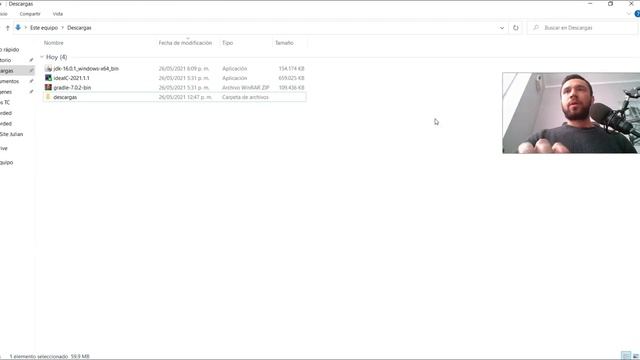Click the Hoy (4) group label
Viewport: 640px width, 360px height.
[x=56, y=57]
